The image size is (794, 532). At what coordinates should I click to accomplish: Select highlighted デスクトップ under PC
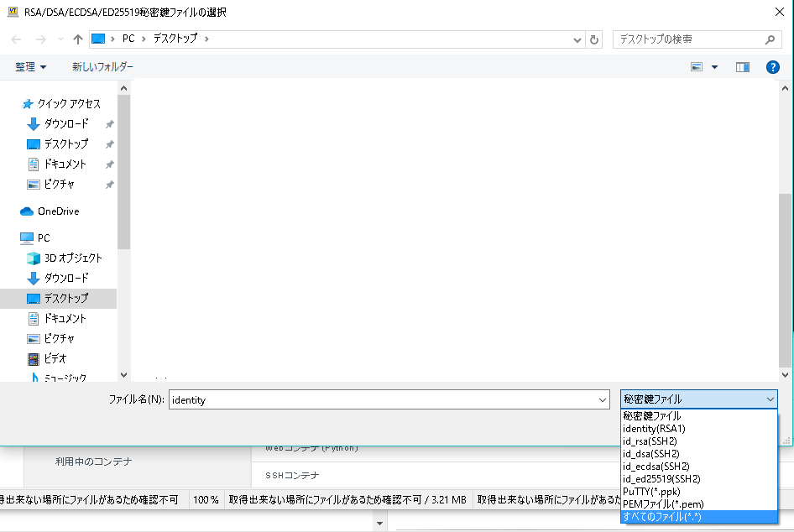pyautogui.click(x=58, y=299)
